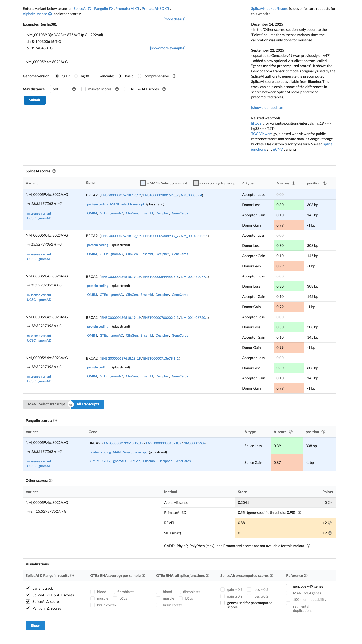362x644 pixels.
Task: Open the liftover tool link
Action: tap(257, 124)
